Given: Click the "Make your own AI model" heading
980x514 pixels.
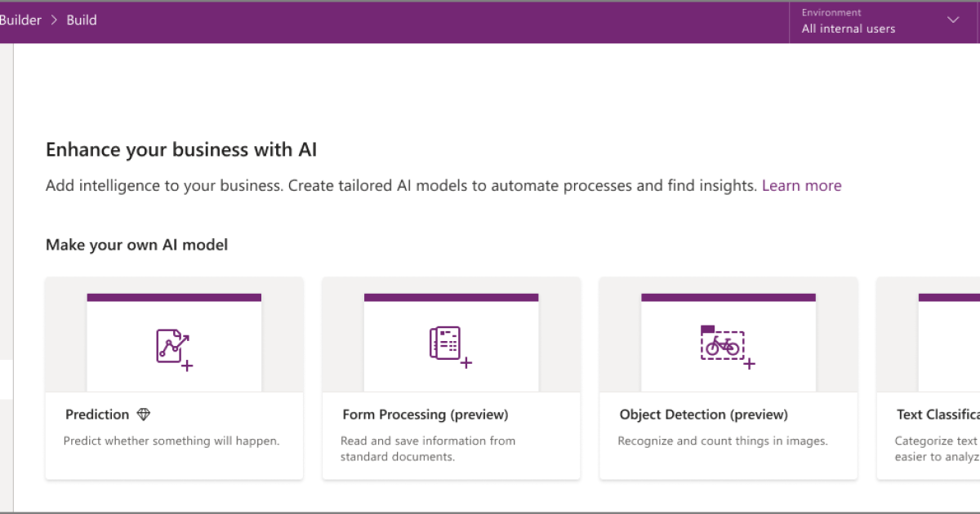Looking at the screenshot, I should tap(136, 245).
